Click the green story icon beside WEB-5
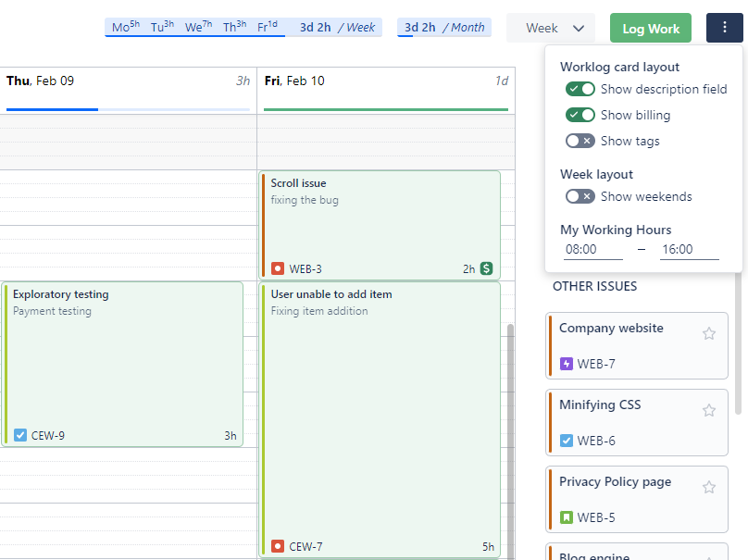Viewport: 748px width, 560px height. coord(567,517)
